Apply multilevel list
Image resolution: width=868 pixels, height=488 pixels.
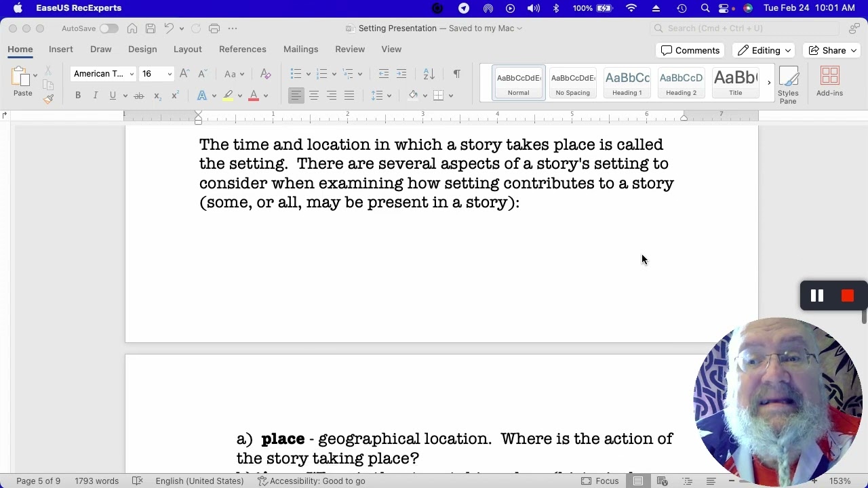348,74
